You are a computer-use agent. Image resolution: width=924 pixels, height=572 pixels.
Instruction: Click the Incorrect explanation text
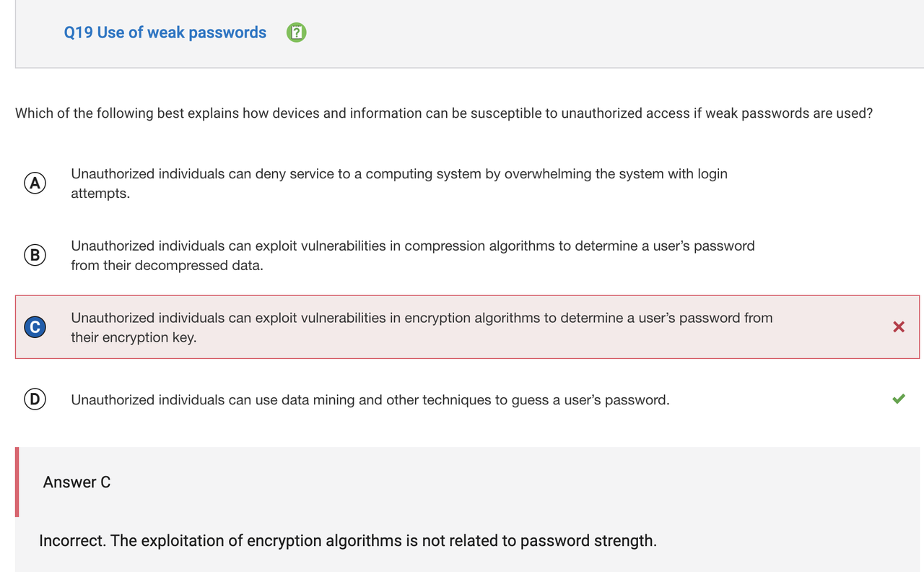point(348,541)
